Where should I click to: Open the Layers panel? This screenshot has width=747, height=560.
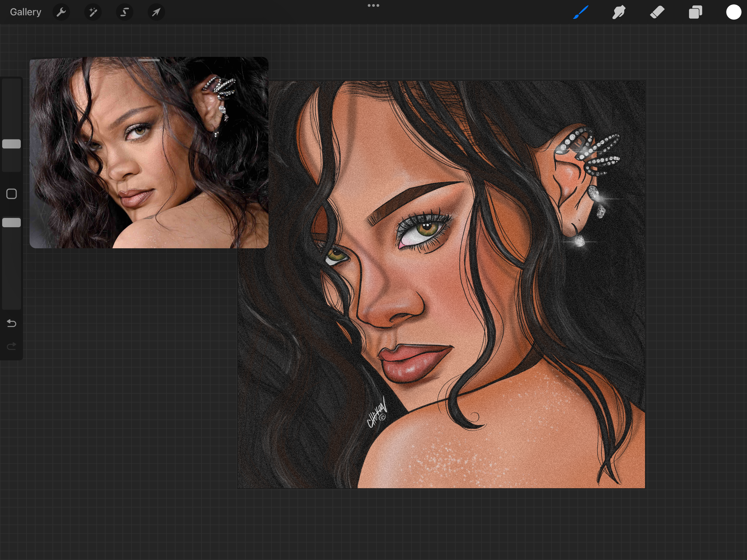coord(695,13)
